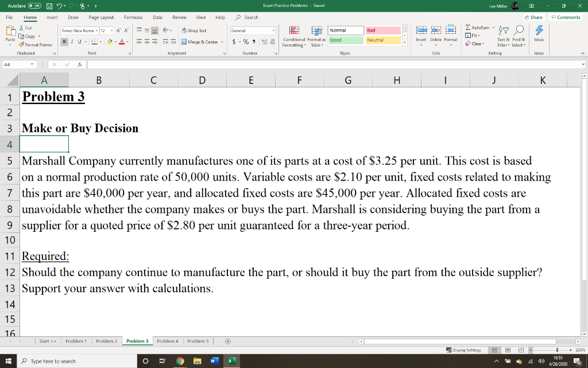Apply the Good cell style
588x368 pixels.
click(346, 40)
